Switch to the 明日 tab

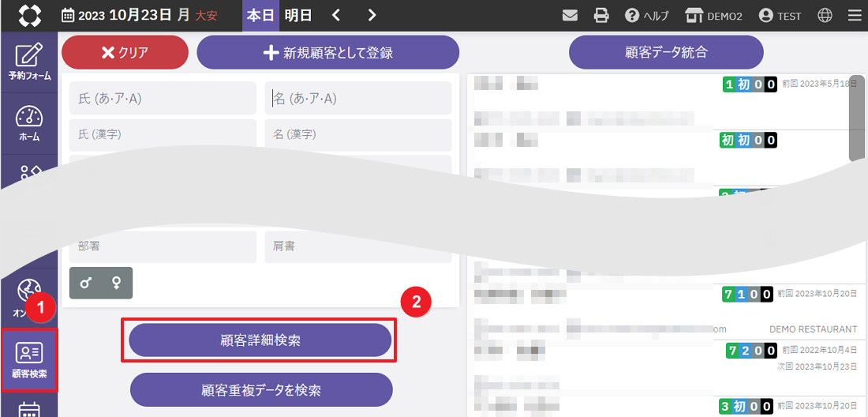pos(297,16)
